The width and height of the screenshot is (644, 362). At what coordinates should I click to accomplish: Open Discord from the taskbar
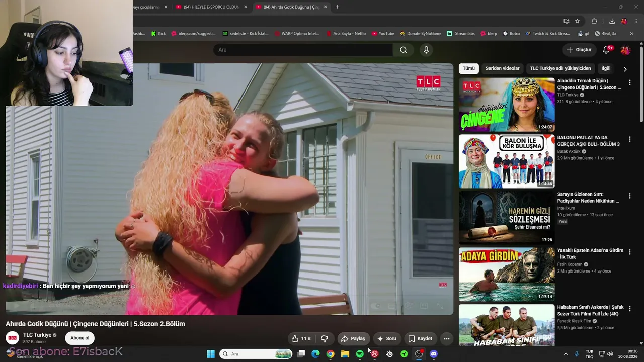[x=434, y=354]
